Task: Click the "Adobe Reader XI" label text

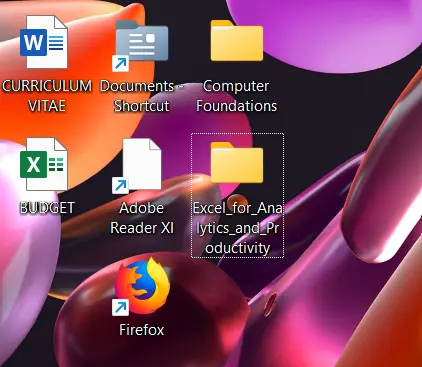Action: pyautogui.click(x=142, y=218)
